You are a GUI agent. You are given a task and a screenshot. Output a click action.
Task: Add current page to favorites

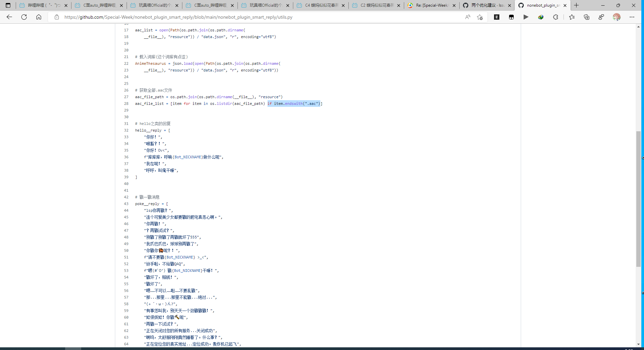pyautogui.click(x=480, y=17)
